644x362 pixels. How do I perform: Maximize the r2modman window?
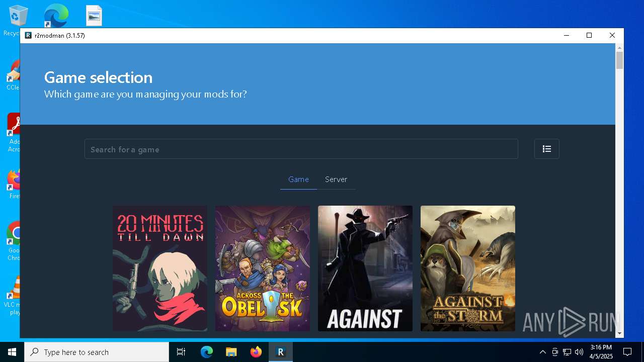pos(589,36)
